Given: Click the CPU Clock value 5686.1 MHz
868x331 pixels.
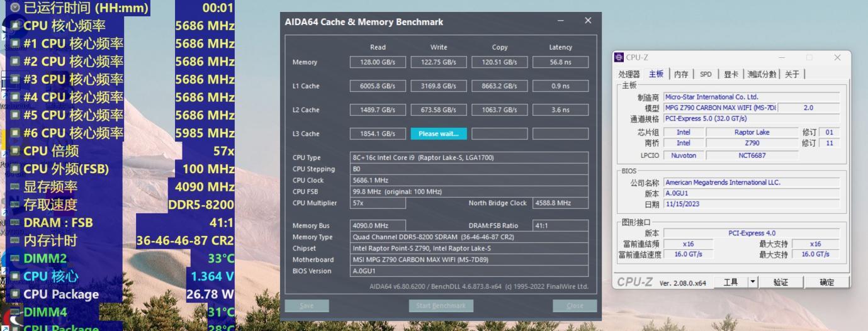Looking at the screenshot, I should coord(469,181).
